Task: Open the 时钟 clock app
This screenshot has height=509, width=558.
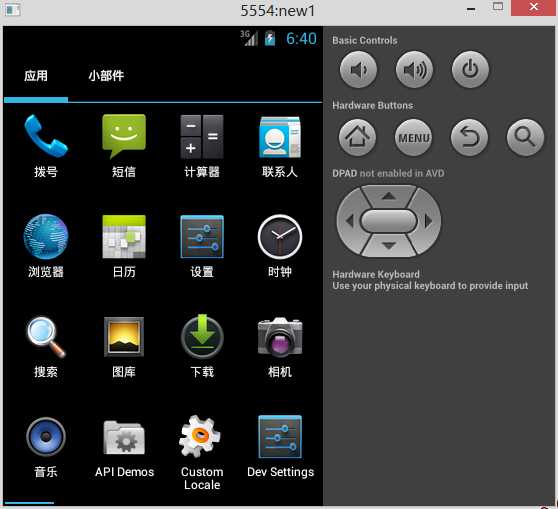Action: [x=280, y=236]
